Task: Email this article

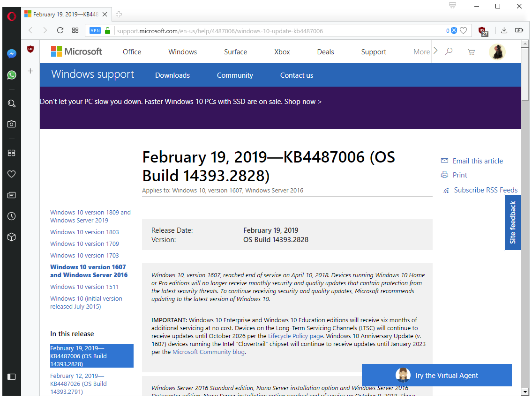Action: click(472, 161)
